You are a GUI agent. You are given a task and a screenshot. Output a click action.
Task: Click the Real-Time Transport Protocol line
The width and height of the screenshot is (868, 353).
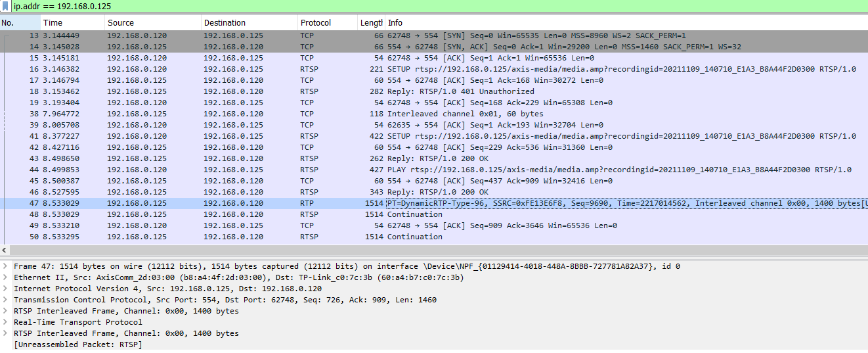click(x=78, y=322)
